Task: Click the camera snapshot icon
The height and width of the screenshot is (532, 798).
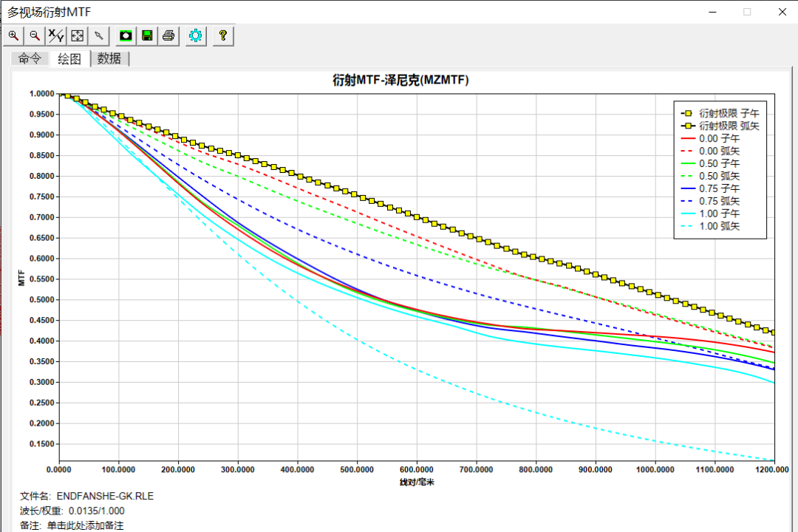Action: 126,35
